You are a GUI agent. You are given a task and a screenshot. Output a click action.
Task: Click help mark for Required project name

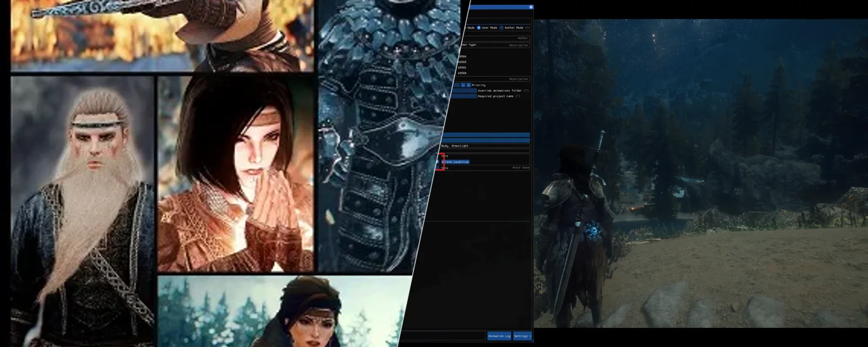(x=517, y=96)
